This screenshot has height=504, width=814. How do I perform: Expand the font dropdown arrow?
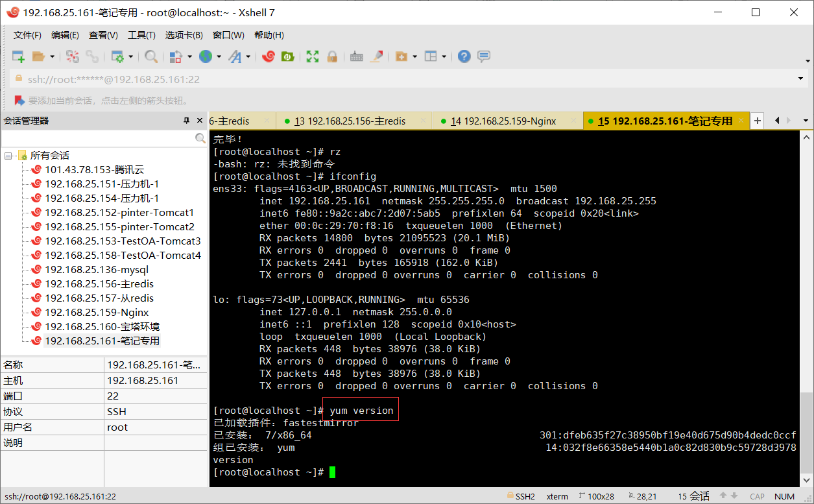pyautogui.click(x=248, y=57)
